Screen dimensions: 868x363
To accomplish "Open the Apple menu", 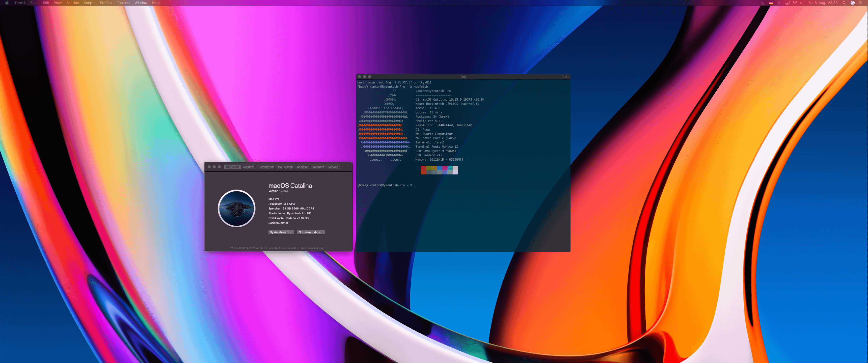I will click(7, 3).
